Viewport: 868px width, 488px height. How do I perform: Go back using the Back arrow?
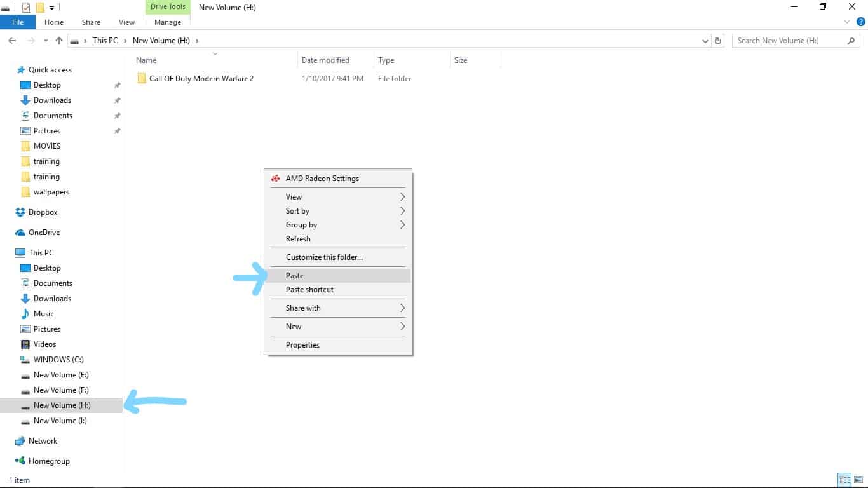pyautogui.click(x=12, y=41)
